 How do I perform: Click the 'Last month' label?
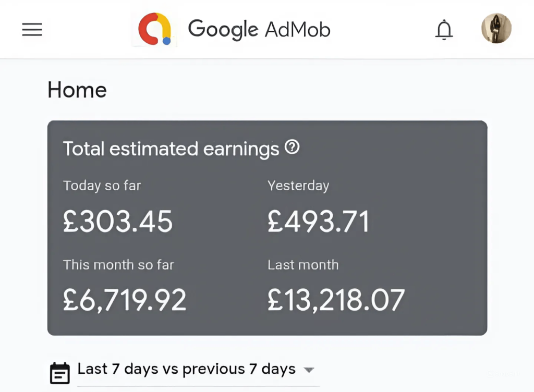coord(303,265)
